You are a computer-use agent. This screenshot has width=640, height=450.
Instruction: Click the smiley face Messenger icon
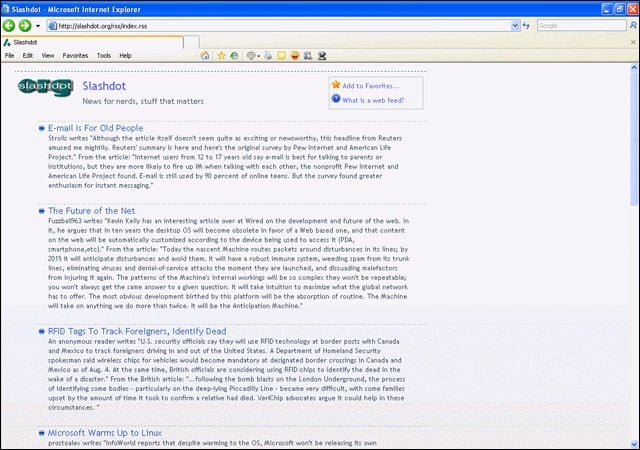(x=295, y=56)
